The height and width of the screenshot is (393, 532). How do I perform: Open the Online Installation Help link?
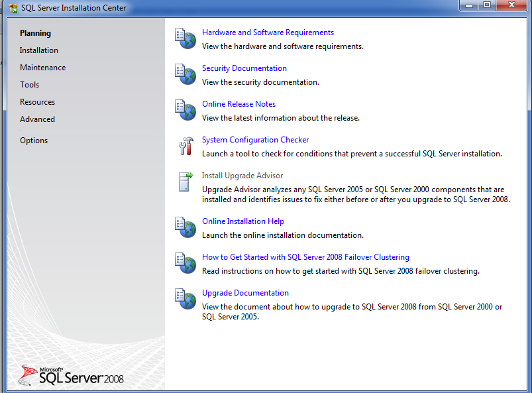pyautogui.click(x=243, y=221)
